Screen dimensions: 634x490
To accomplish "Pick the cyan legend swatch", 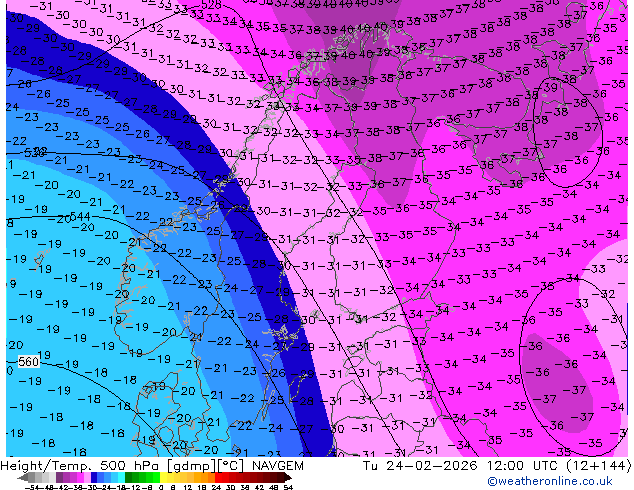I will pyautogui.click(x=122, y=478).
